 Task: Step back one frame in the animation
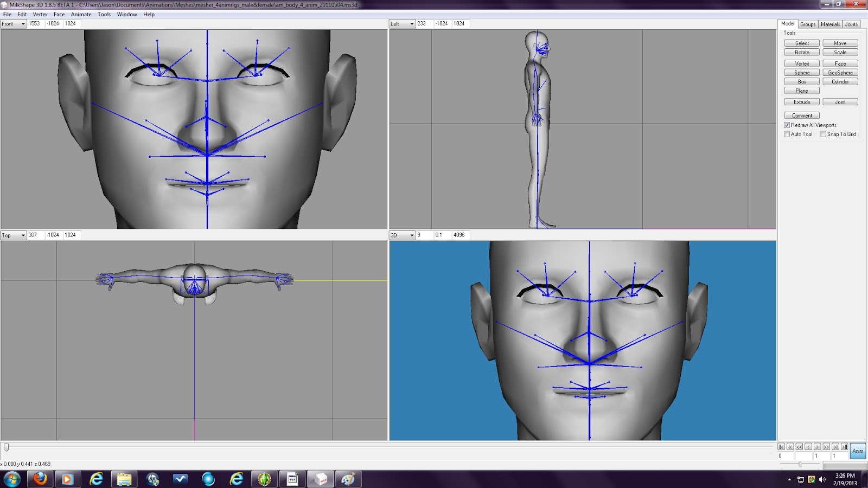tap(807, 447)
